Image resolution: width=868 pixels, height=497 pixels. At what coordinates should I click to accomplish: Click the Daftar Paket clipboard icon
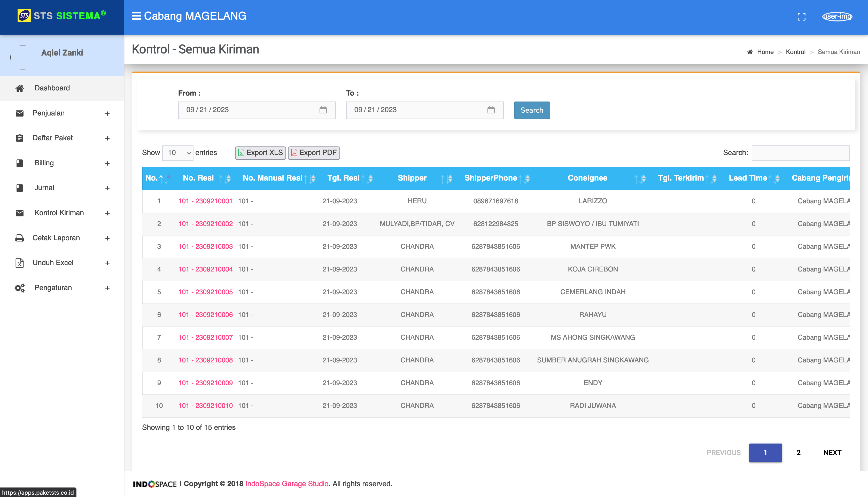pos(19,138)
